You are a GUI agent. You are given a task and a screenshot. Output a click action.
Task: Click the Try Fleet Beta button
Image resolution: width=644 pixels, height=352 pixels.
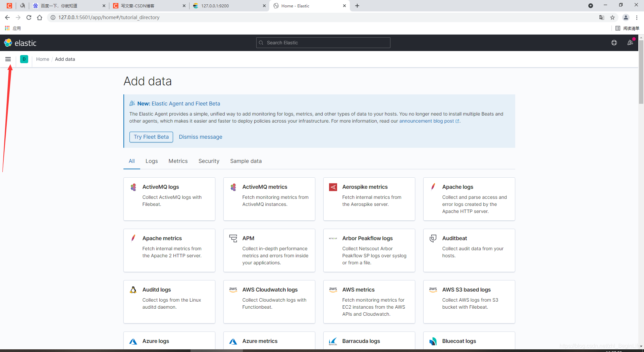(x=151, y=137)
